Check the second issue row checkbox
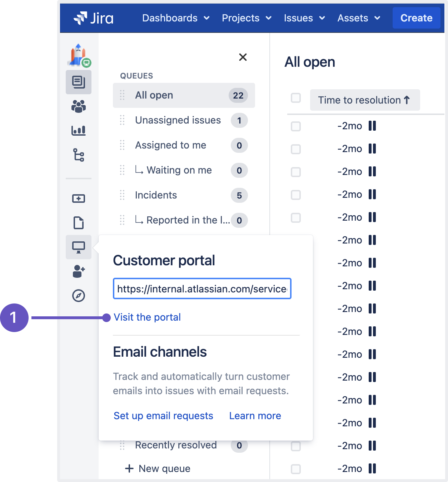 tap(296, 149)
